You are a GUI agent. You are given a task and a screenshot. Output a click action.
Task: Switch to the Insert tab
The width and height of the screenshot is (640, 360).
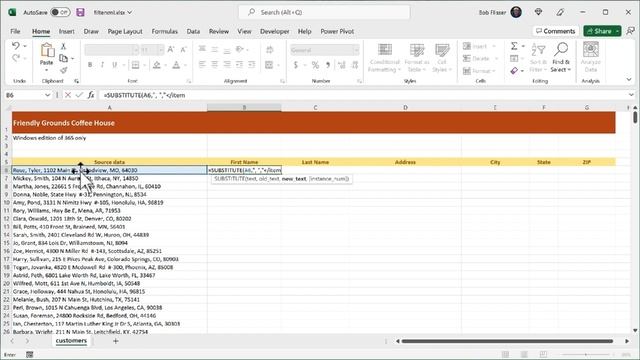[x=67, y=31]
